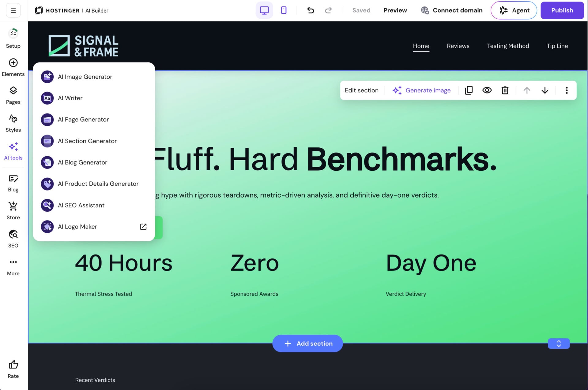The image size is (588, 390).
Task: Open the Pages panel
Action: coord(13,95)
